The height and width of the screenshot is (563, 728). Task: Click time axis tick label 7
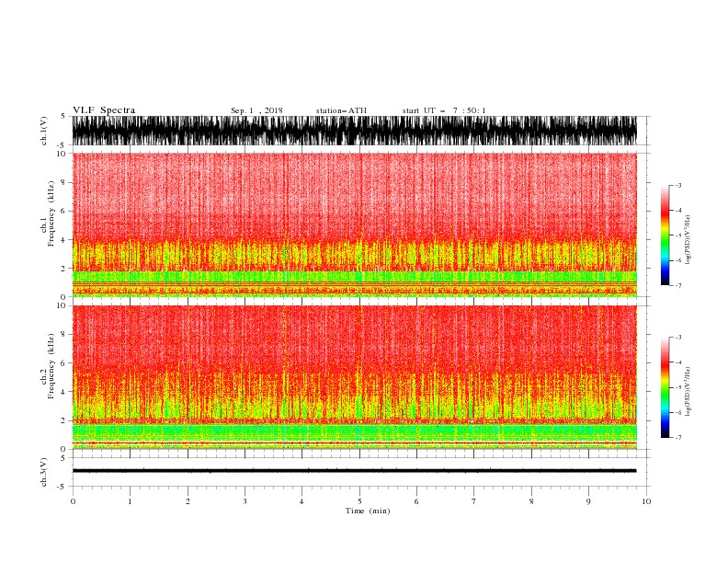pos(474,501)
